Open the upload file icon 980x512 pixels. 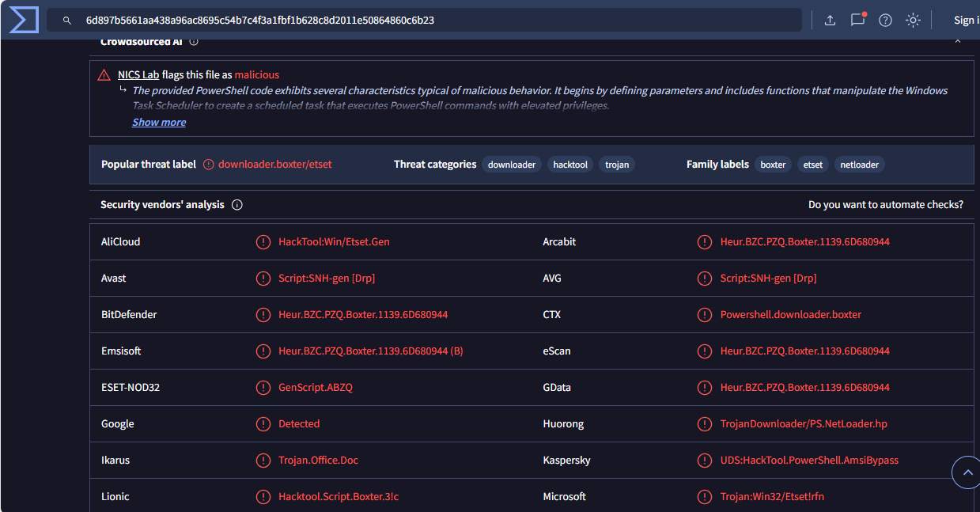(x=830, y=21)
